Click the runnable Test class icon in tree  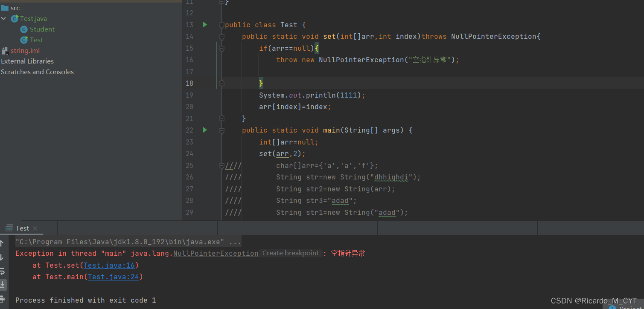[x=24, y=40]
